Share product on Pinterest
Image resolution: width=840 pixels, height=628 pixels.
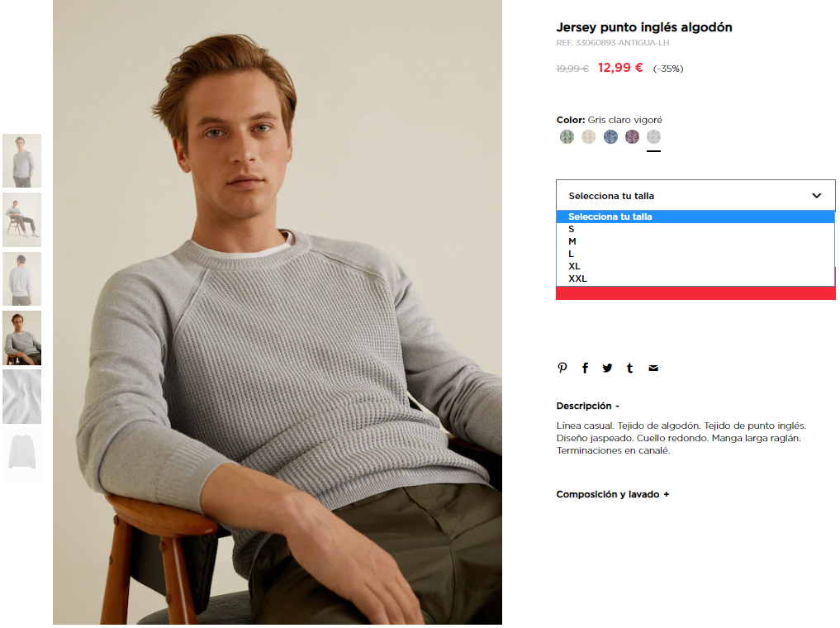point(562,368)
